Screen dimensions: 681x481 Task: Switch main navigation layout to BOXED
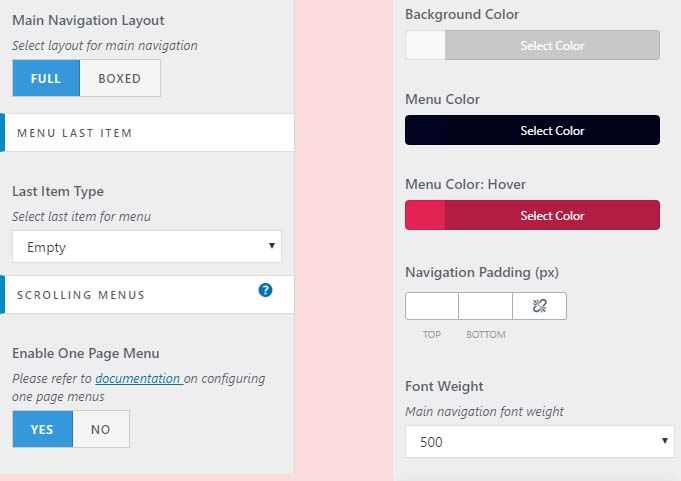pyautogui.click(x=120, y=79)
